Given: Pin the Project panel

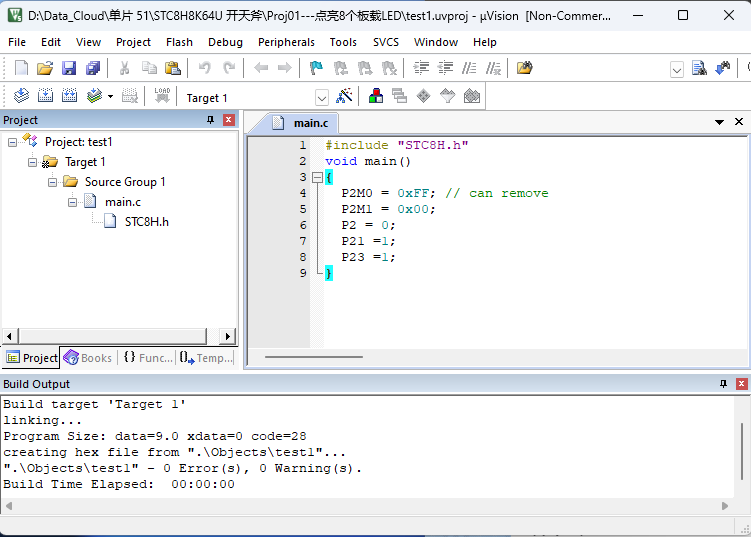Looking at the screenshot, I should tap(210, 120).
